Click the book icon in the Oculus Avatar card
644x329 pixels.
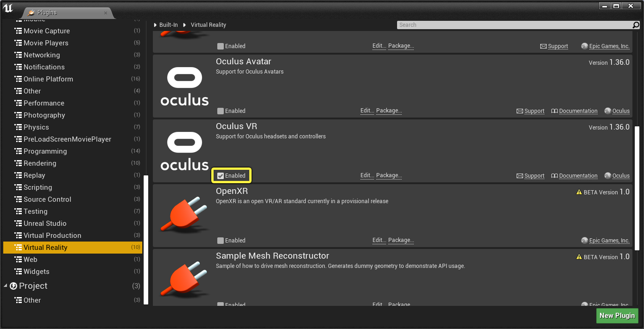555,111
